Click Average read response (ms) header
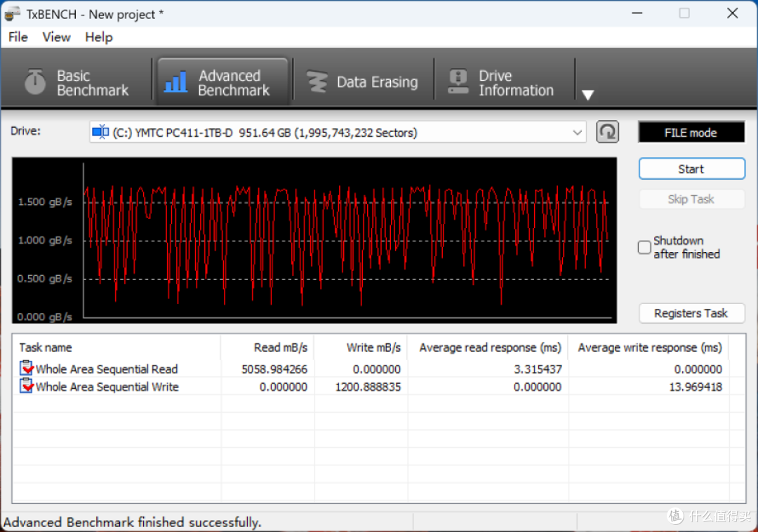Screen dimensions: 758x532 point(488,347)
